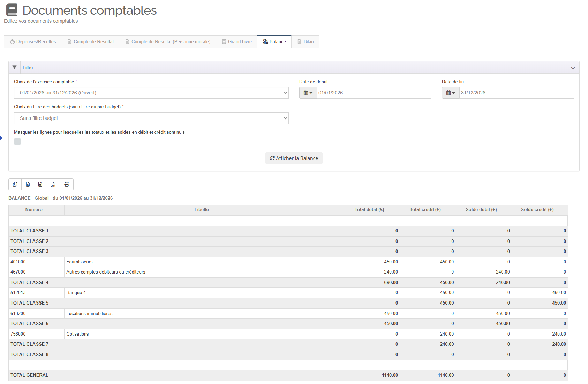Click the Date de début input field
The height and width of the screenshot is (384, 588).
[374, 93]
